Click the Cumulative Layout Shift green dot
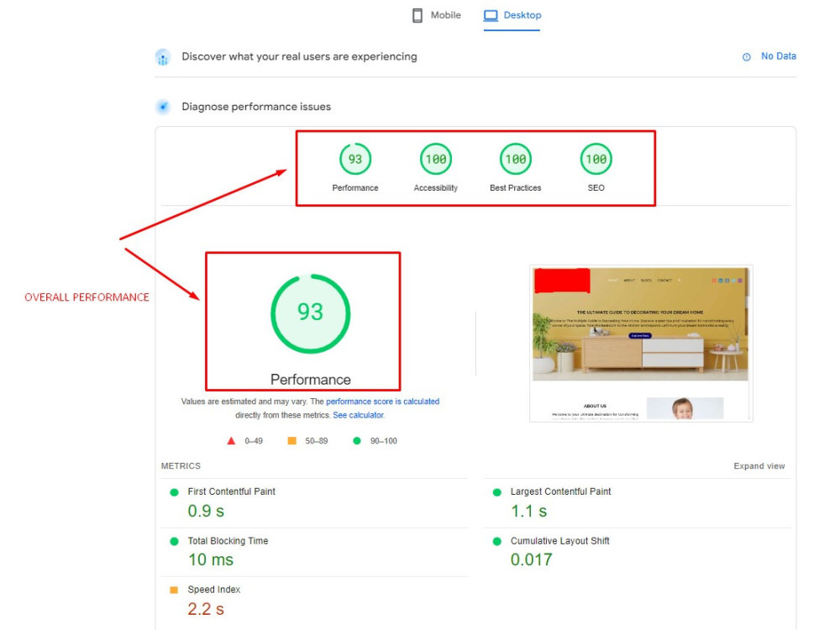Image resolution: width=840 pixels, height=630 pixels. tap(497, 542)
